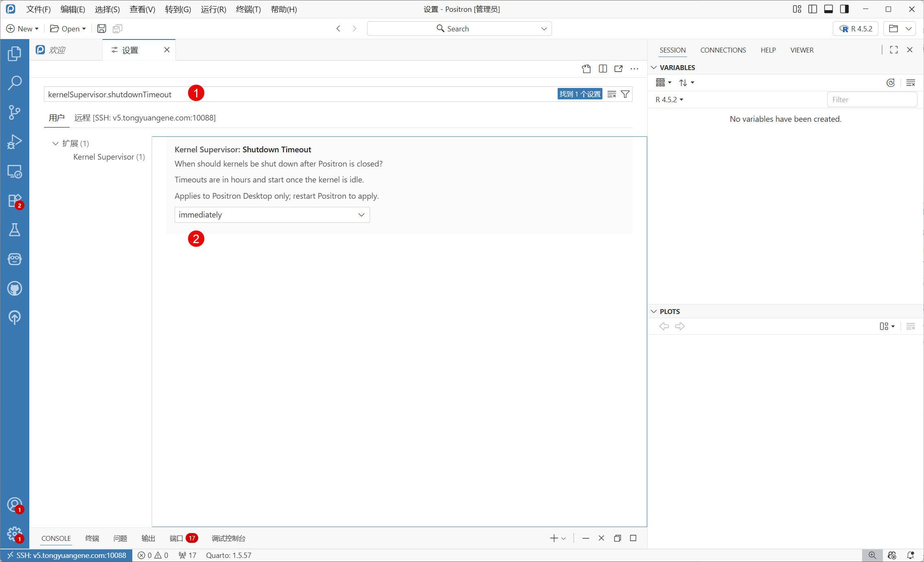Toggle the primary side bar layout
This screenshot has height=562, width=924.
pyautogui.click(x=813, y=9)
